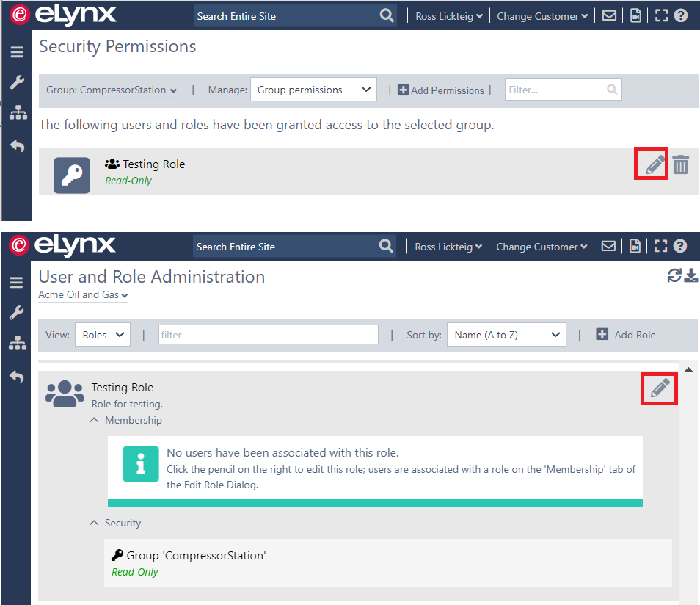Open Change Customer dropdown on Security Permissions page
This screenshot has height=605, width=700.
click(542, 16)
